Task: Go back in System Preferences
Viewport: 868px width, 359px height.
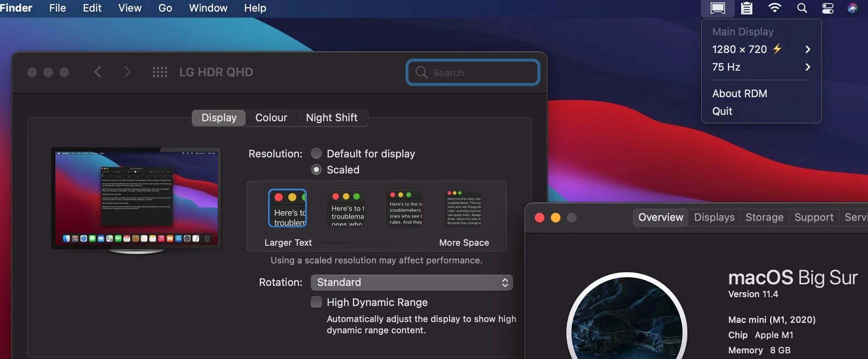Action: pyautogui.click(x=98, y=72)
